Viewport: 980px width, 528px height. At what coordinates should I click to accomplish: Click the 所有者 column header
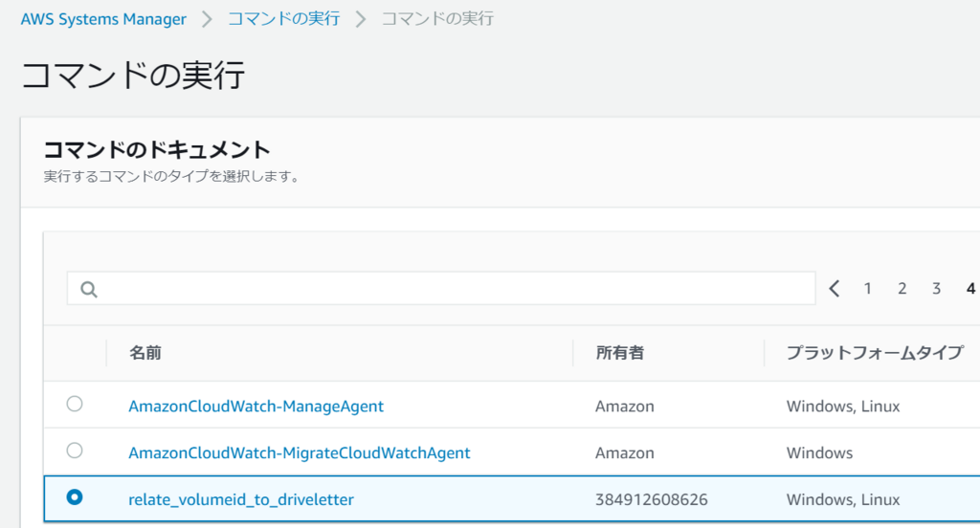pyautogui.click(x=619, y=353)
